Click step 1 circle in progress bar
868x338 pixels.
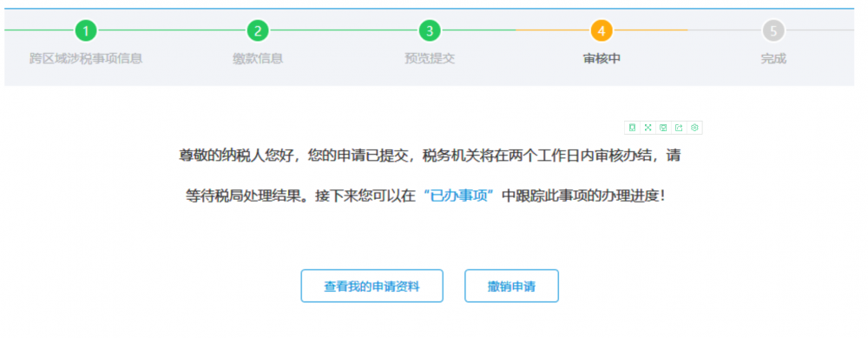coord(86,30)
